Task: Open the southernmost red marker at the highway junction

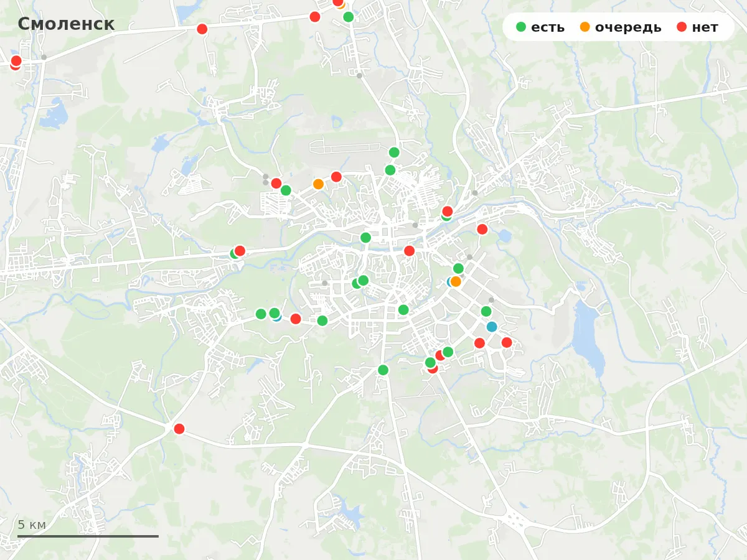Action: pos(179,429)
